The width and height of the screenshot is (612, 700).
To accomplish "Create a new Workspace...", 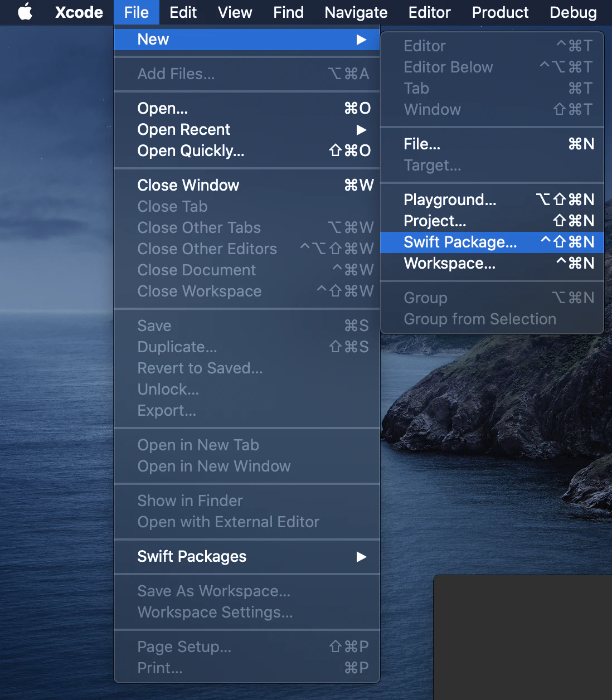I will point(492,263).
